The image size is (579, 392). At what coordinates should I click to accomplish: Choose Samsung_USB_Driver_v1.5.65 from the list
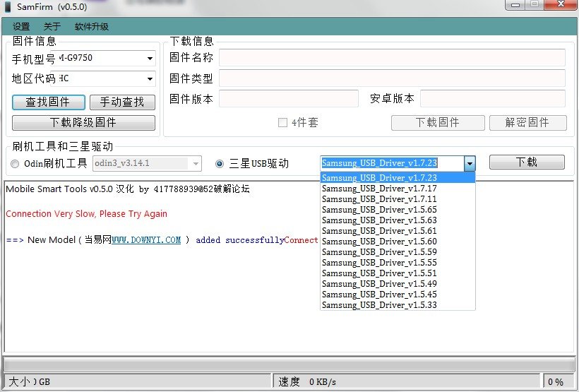379,210
